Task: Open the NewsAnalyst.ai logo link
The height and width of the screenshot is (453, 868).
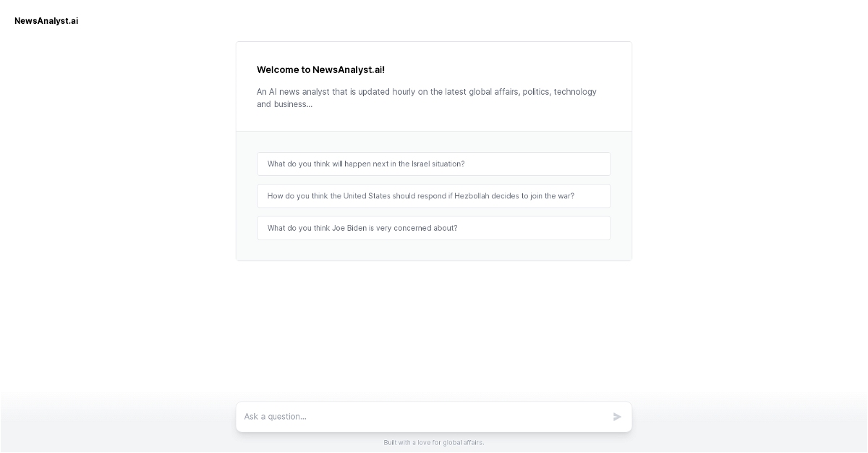Action: (46, 21)
